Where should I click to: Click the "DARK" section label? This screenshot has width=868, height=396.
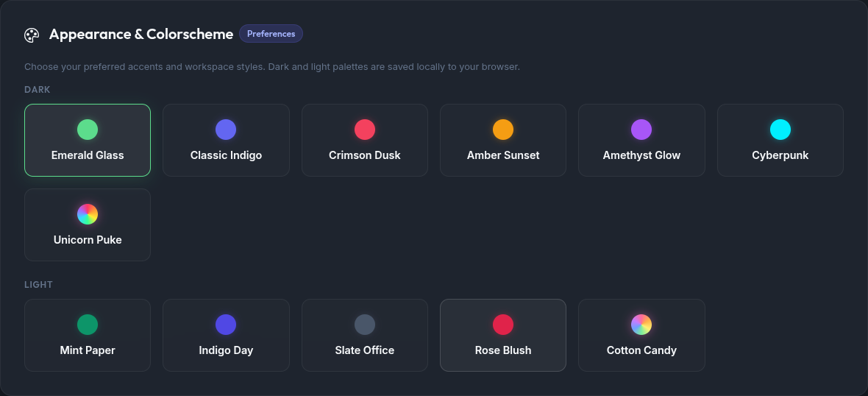[x=37, y=90]
